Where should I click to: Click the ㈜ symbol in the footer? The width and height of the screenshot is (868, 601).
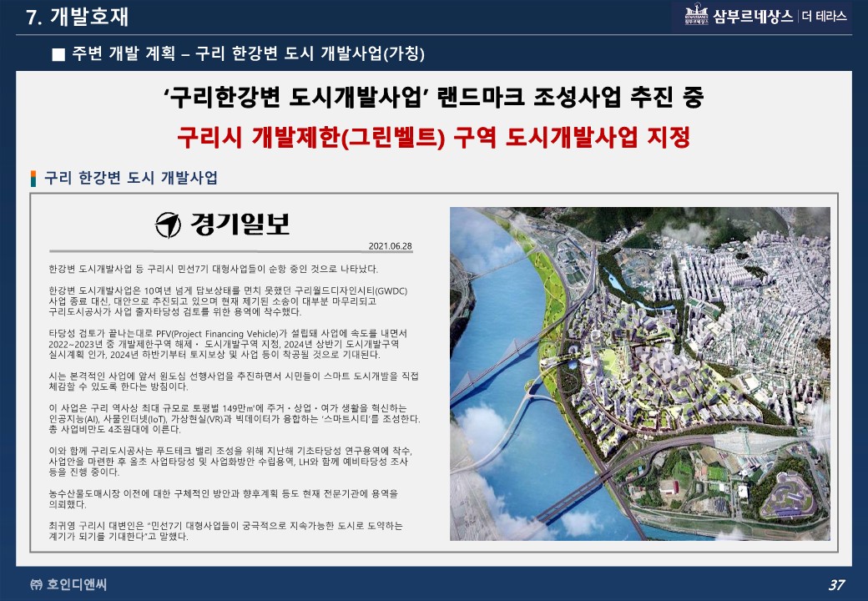36,583
